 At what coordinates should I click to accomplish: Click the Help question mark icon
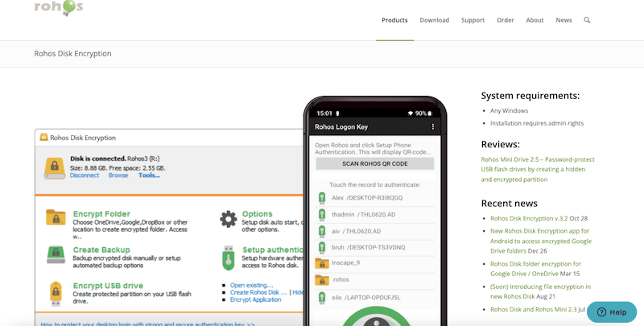[601, 312]
